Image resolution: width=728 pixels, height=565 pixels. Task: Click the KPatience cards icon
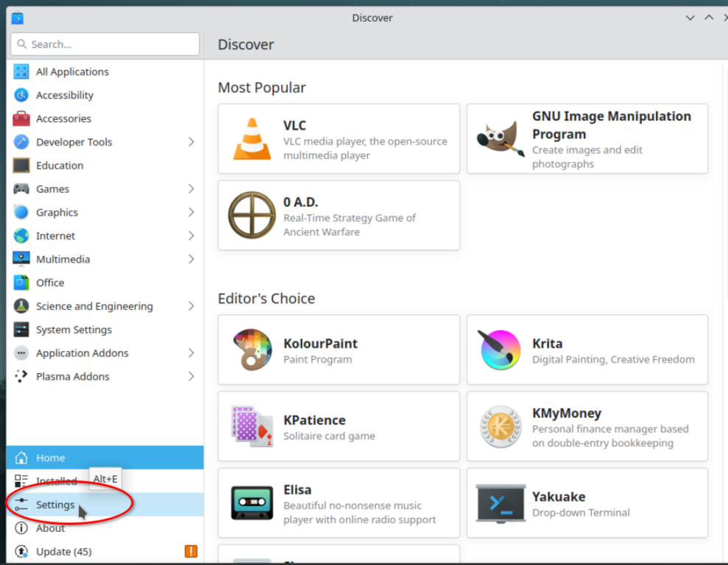[x=252, y=427]
